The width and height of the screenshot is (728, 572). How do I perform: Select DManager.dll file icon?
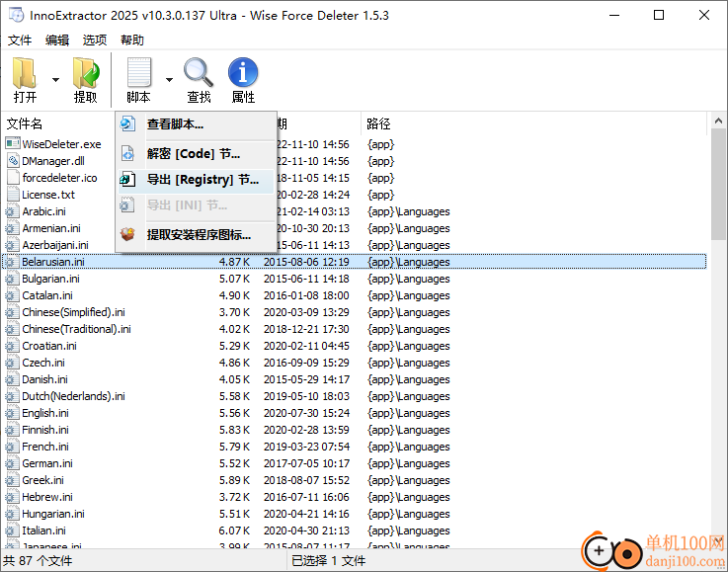coord(13,161)
